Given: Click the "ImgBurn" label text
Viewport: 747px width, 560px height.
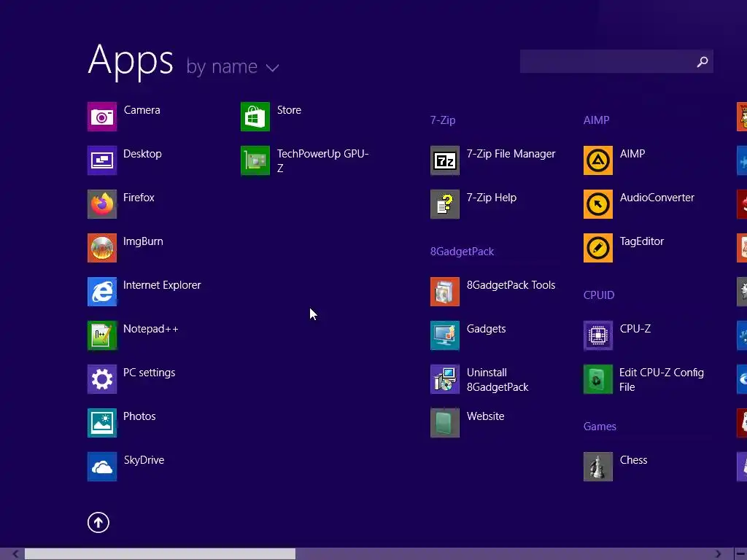Looking at the screenshot, I should pos(143,241).
